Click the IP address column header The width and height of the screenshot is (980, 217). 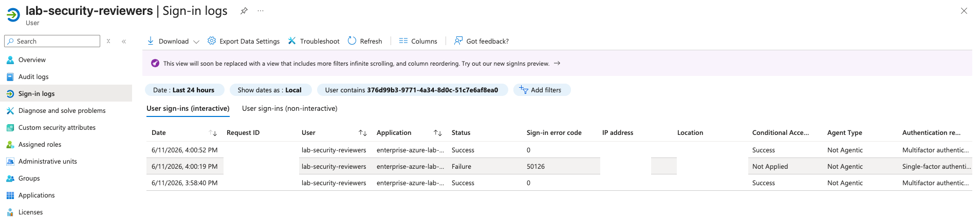pos(618,132)
